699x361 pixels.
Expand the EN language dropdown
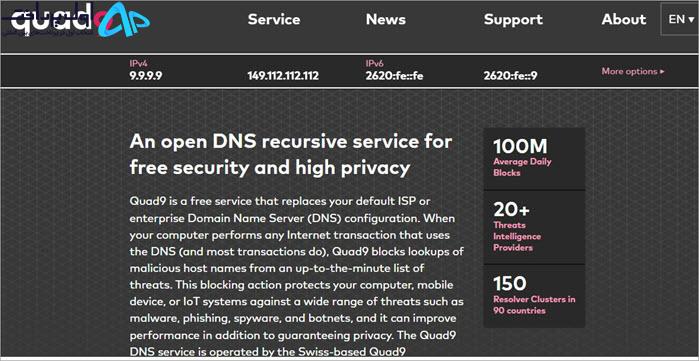point(681,20)
